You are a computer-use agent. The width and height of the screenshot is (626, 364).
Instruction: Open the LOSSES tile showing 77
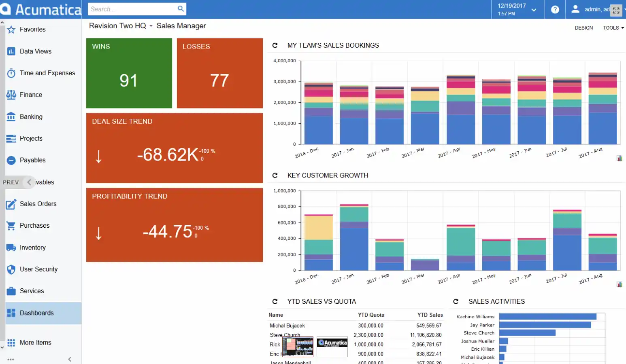pyautogui.click(x=220, y=73)
